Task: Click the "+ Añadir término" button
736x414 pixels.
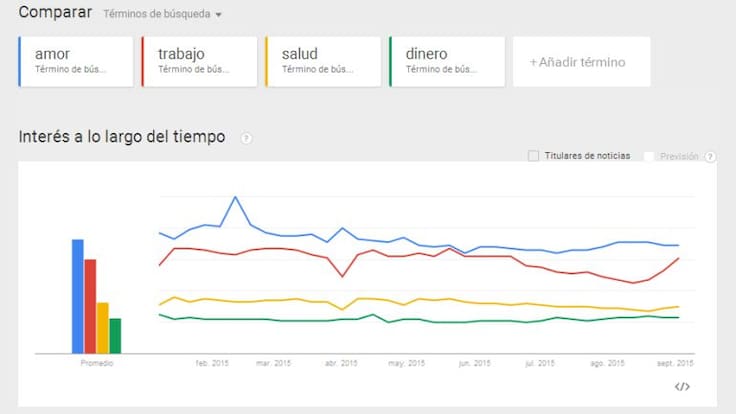Action: pos(580,62)
